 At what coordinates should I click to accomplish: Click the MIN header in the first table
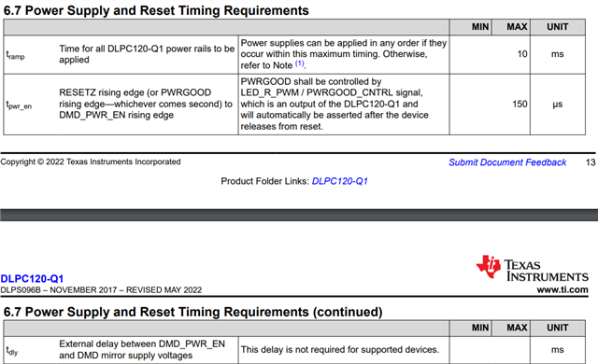pyautogui.click(x=480, y=27)
